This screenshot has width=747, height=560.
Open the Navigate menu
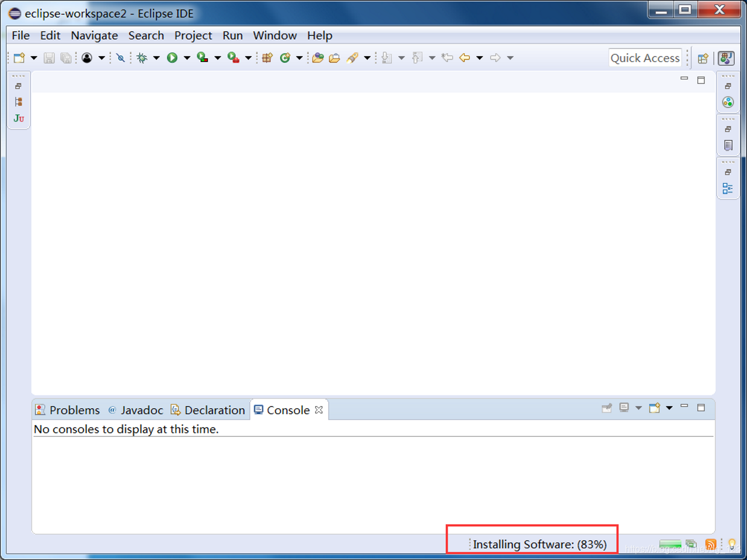pos(95,36)
